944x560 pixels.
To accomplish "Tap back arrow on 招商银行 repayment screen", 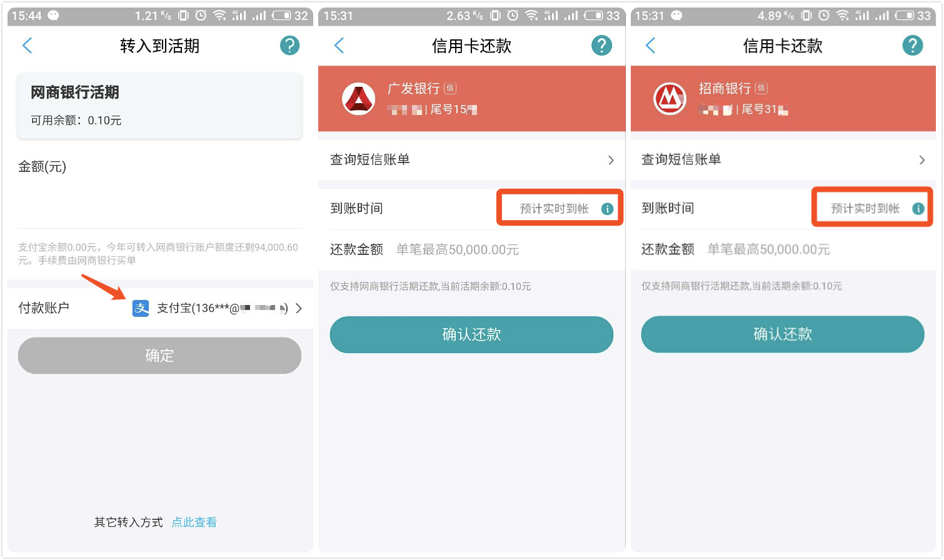I will click(650, 46).
